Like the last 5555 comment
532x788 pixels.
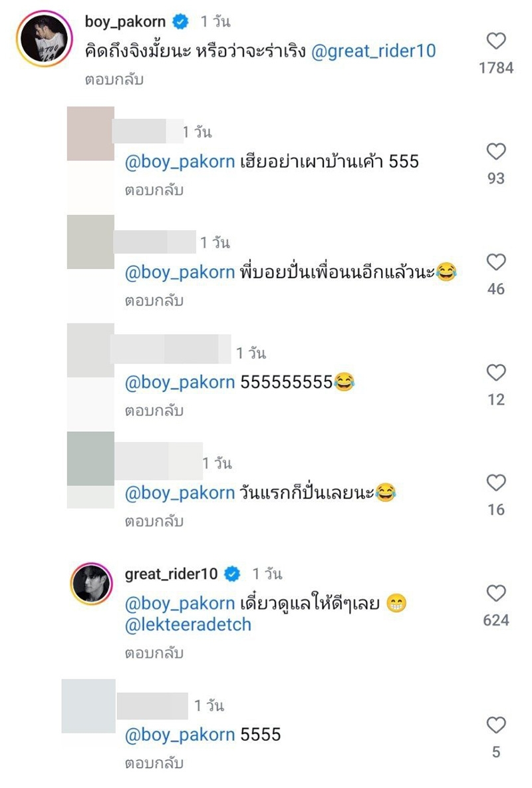click(496, 725)
